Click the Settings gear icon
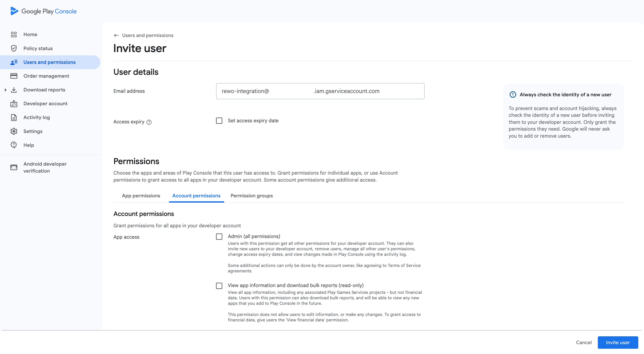644x354 pixels. point(14,131)
